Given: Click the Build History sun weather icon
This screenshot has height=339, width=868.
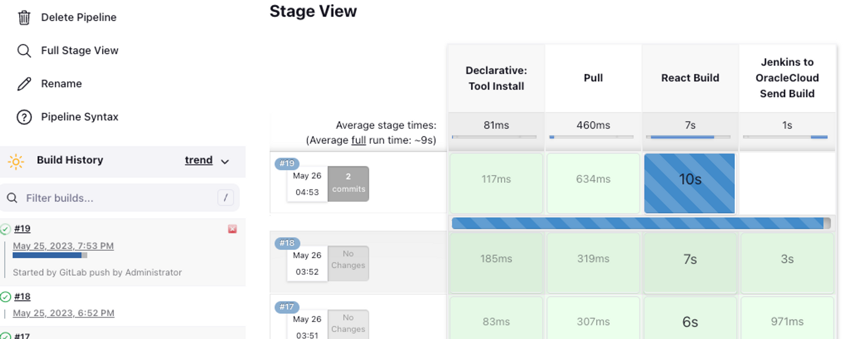Looking at the screenshot, I should click(16, 161).
